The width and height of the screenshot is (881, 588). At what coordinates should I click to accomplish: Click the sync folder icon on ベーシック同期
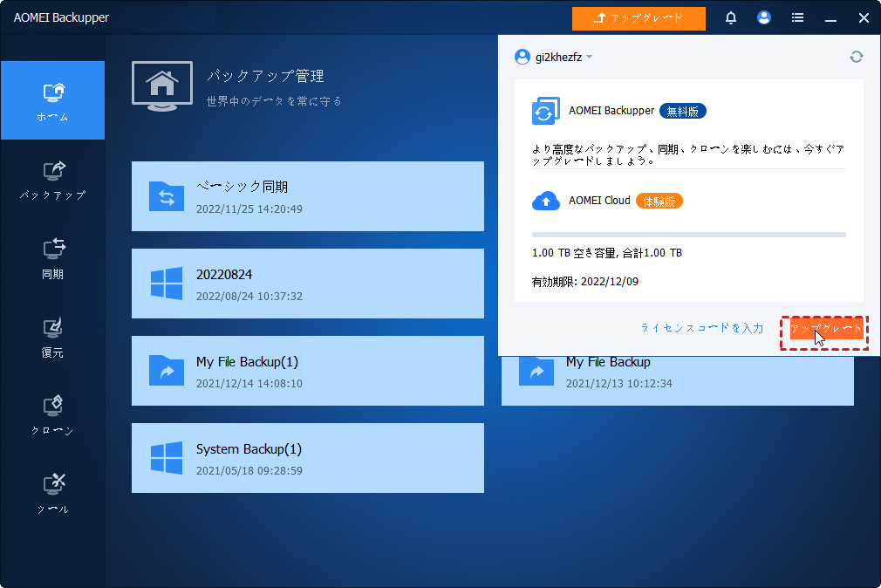point(167,196)
